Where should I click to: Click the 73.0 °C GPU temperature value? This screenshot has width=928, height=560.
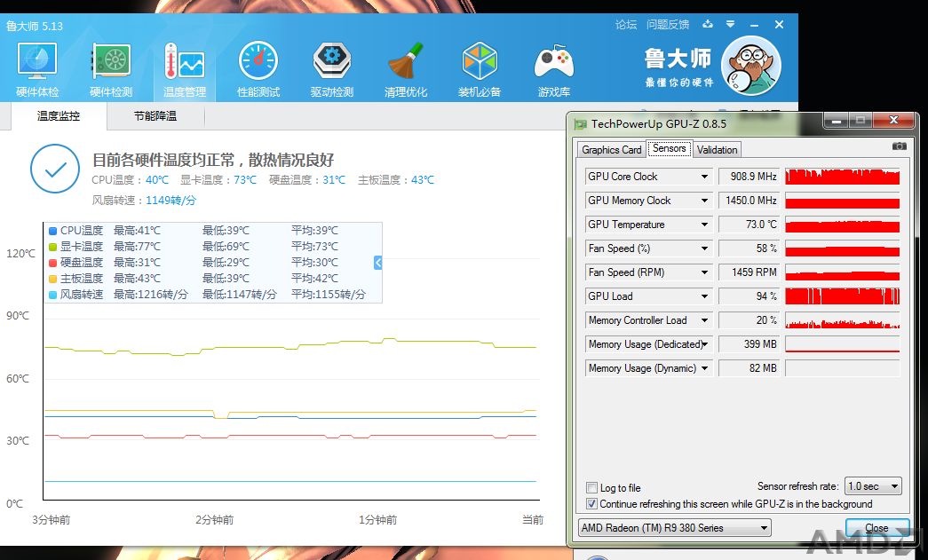749,225
